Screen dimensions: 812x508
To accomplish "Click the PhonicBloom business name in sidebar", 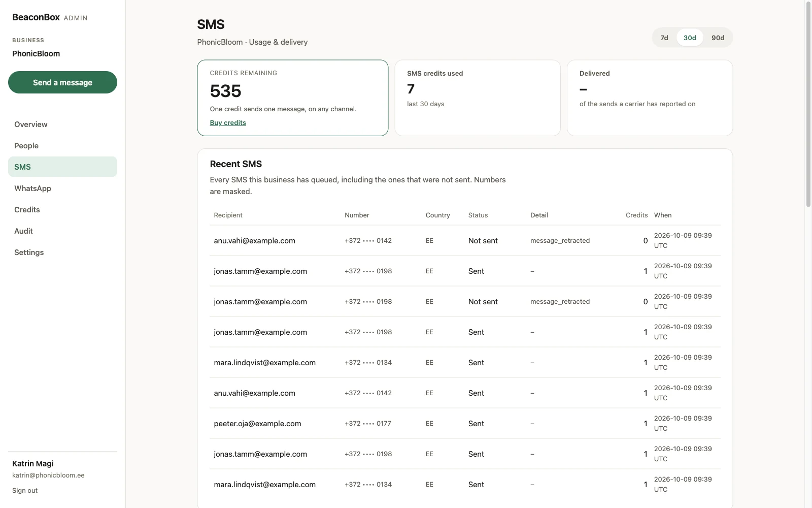I will (36, 54).
